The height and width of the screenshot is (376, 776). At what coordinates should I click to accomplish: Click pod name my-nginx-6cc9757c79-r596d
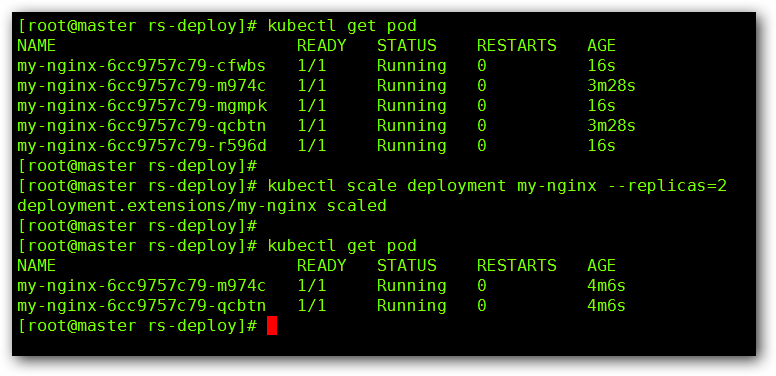tap(142, 146)
